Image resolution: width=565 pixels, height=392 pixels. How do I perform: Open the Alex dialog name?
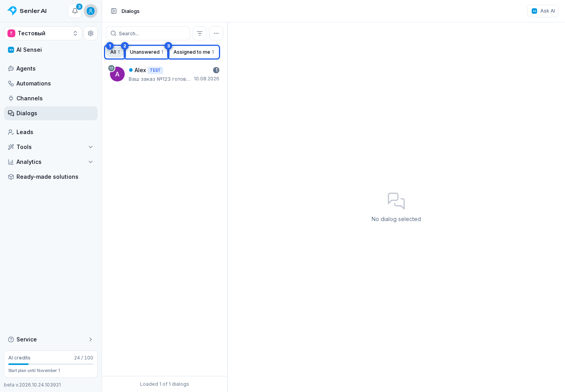point(140,70)
